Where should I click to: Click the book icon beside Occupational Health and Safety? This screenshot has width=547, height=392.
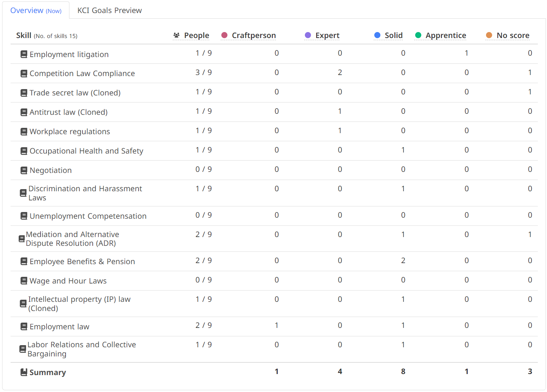pyautogui.click(x=24, y=151)
